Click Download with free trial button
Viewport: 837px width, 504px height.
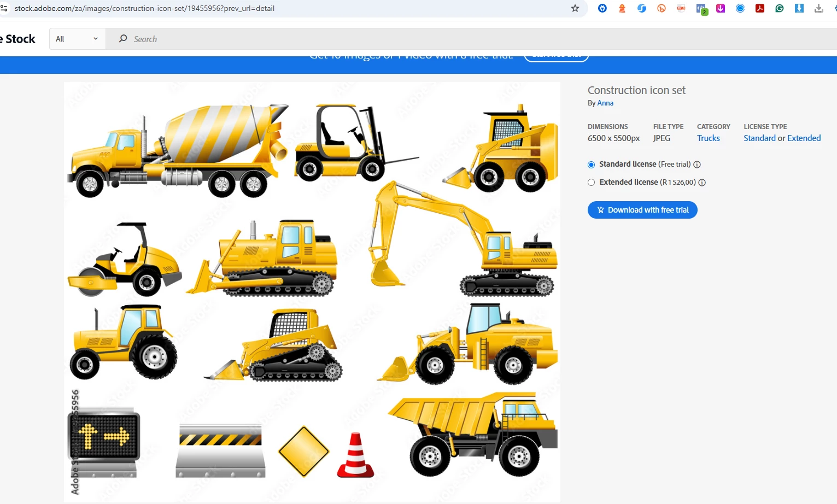tap(642, 210)
